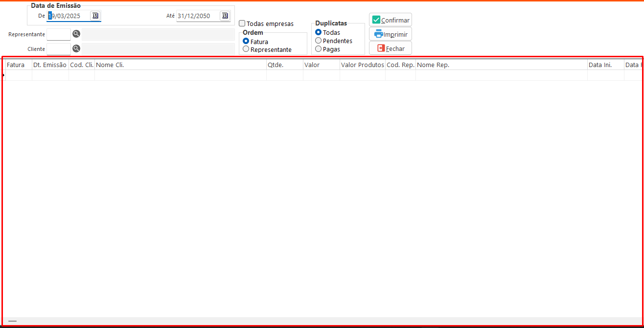Screen dimensions: 644x328
Task: Focus the Cliente code input field
Action: pos(59,48)
